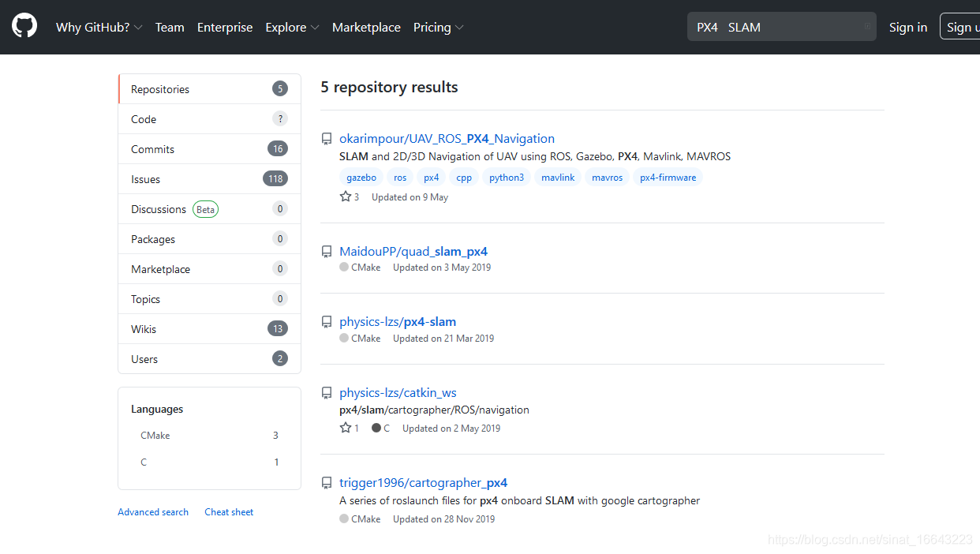Click the GitHub Octocat logo
The image size is (980, 554).
pyautogui.click(x=24, y=27)
